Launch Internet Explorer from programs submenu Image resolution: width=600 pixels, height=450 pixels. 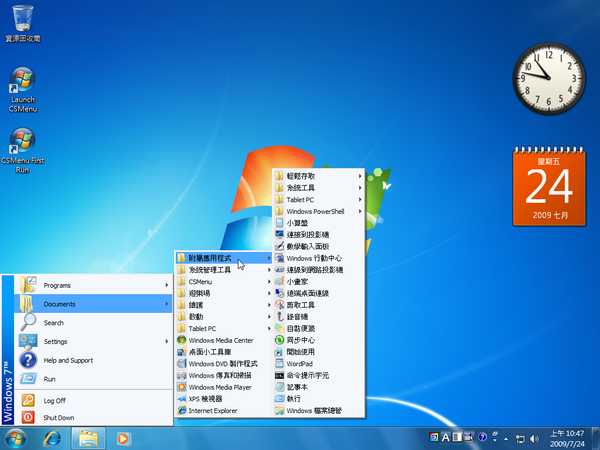tap(223, 411)
